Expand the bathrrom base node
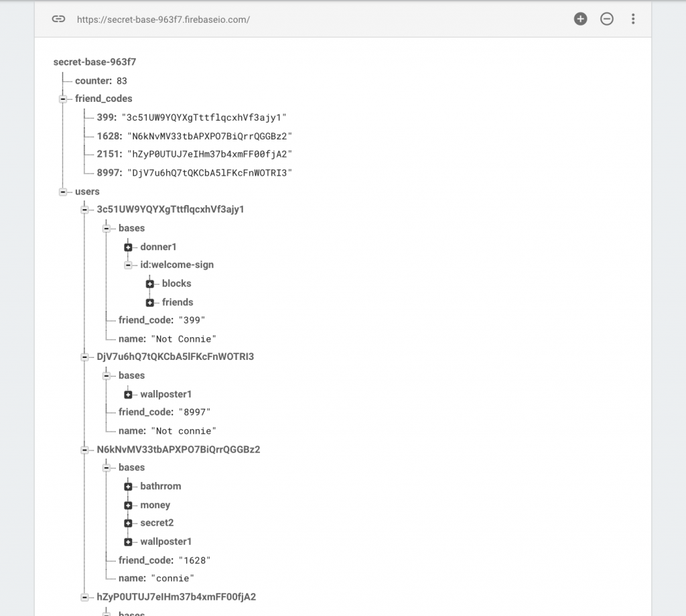Image resolution: width=686 pixels, height=616 pixels. (x=128, y=487)
